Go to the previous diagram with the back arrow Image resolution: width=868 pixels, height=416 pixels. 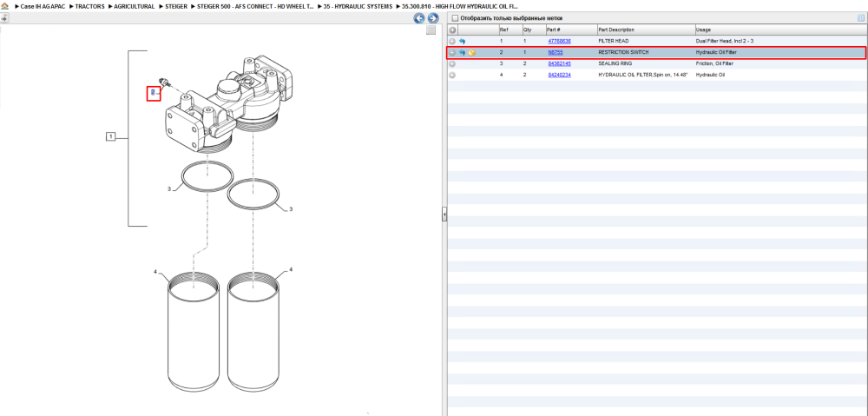(x=419, y=18)
